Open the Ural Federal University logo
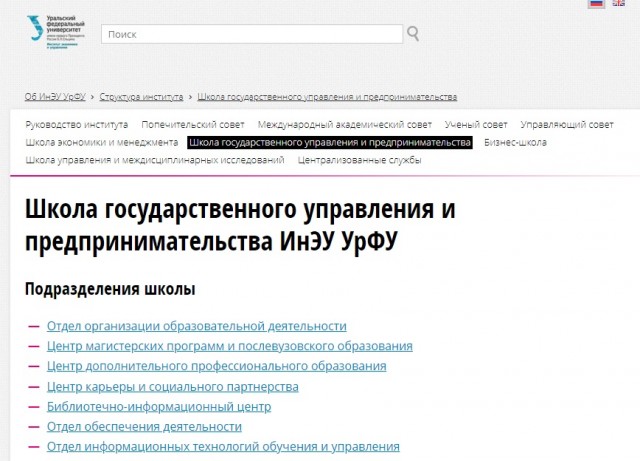This screenshot has width=640, height=461. tap(56, 32)
